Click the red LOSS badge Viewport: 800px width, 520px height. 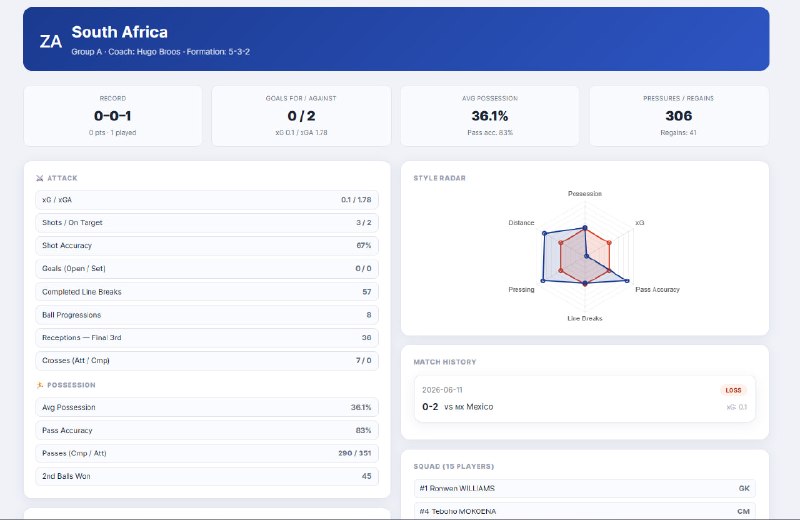tap(733, 390)
